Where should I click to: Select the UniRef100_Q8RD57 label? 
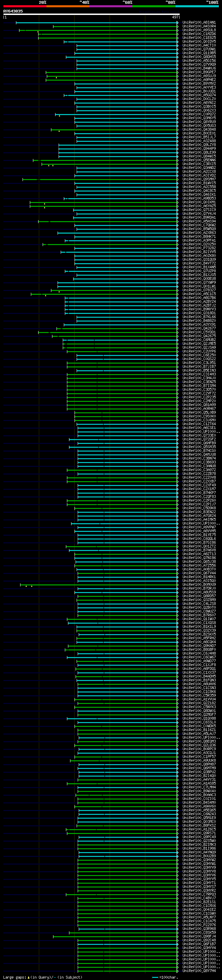[199, 596]
